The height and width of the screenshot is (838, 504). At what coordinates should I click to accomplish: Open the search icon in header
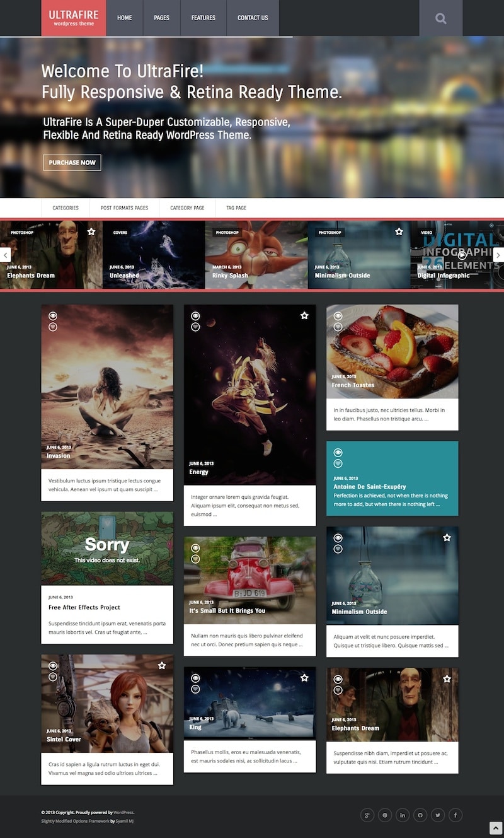pos(440,18)
